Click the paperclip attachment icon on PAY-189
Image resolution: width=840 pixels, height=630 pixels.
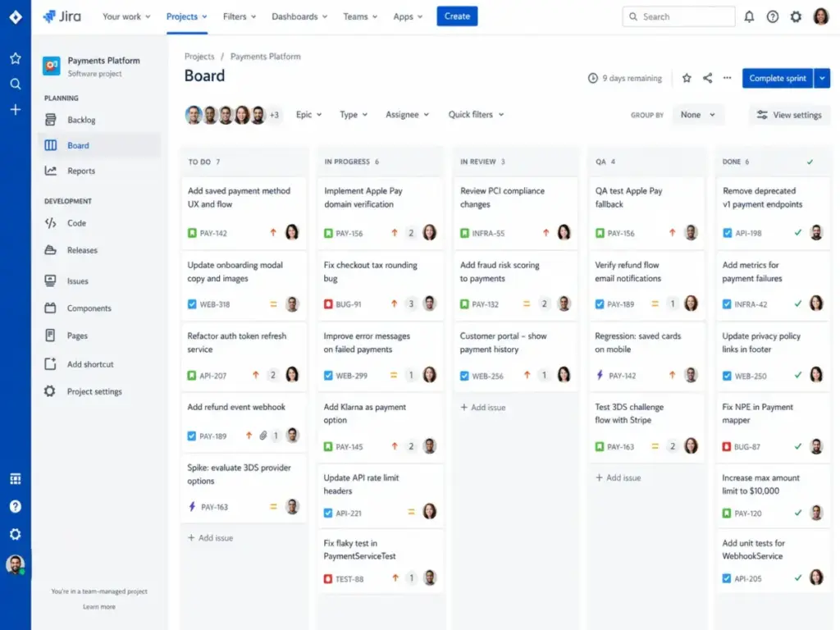263,436
